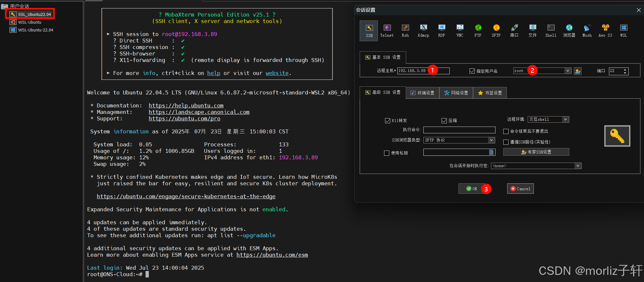
Task: Open https://ubuntu.com/esm link
Action: coord(272,255)
